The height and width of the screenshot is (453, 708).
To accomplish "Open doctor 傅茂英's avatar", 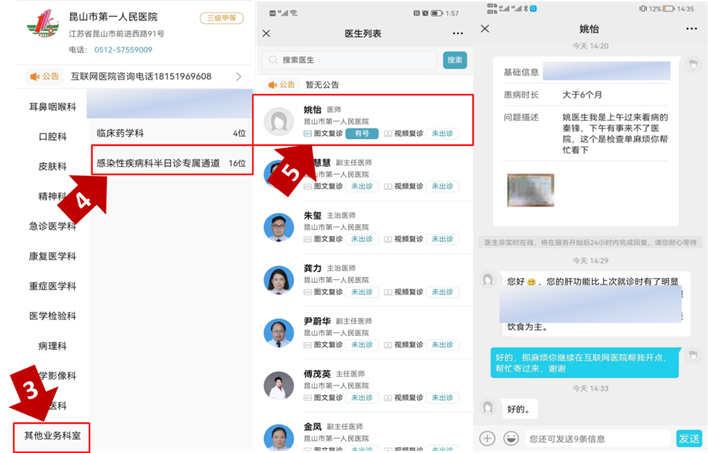I will [x=279, y=386].
